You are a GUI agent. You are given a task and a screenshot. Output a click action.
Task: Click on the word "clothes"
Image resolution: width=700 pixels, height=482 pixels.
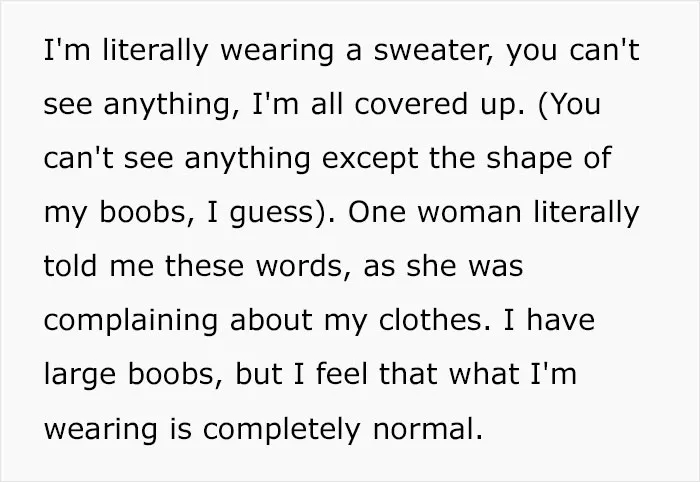(430, 320)
